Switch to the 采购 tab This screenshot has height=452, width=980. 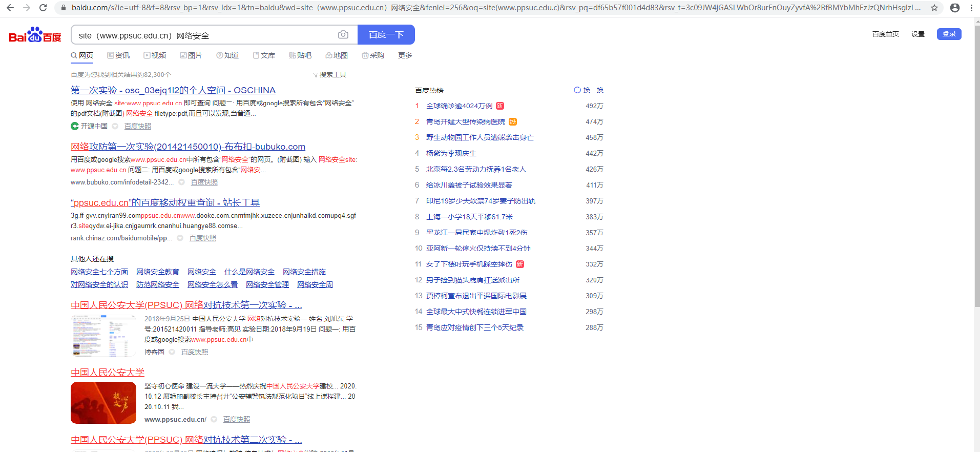pyautogui.click(x=373, y=55)
